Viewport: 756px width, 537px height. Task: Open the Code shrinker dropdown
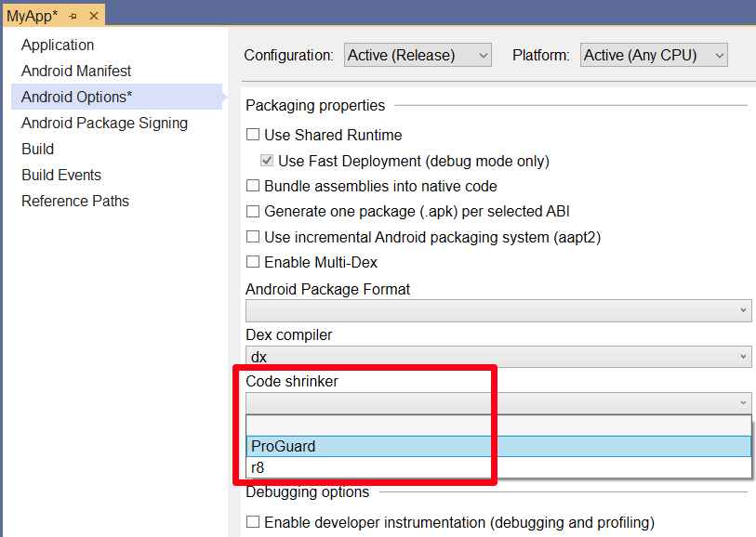pyautogui.click(x=741, y=402)
